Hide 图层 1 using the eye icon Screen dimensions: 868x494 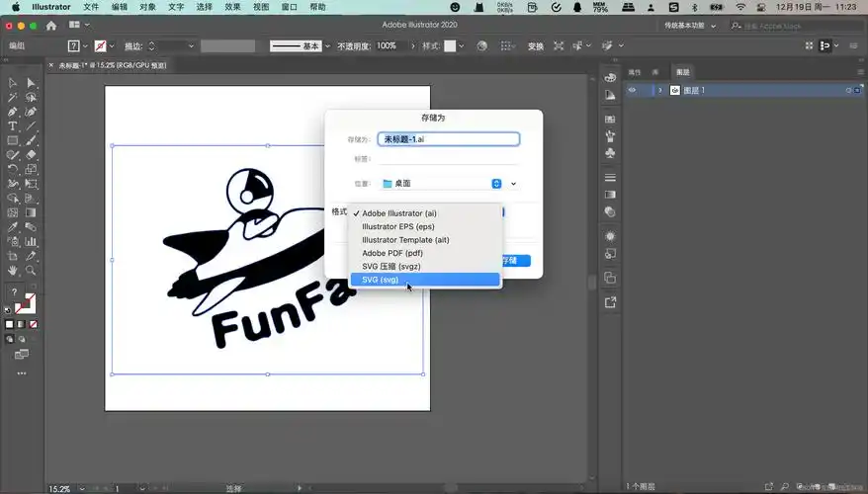pyautogui.click(x=633, y=90)
